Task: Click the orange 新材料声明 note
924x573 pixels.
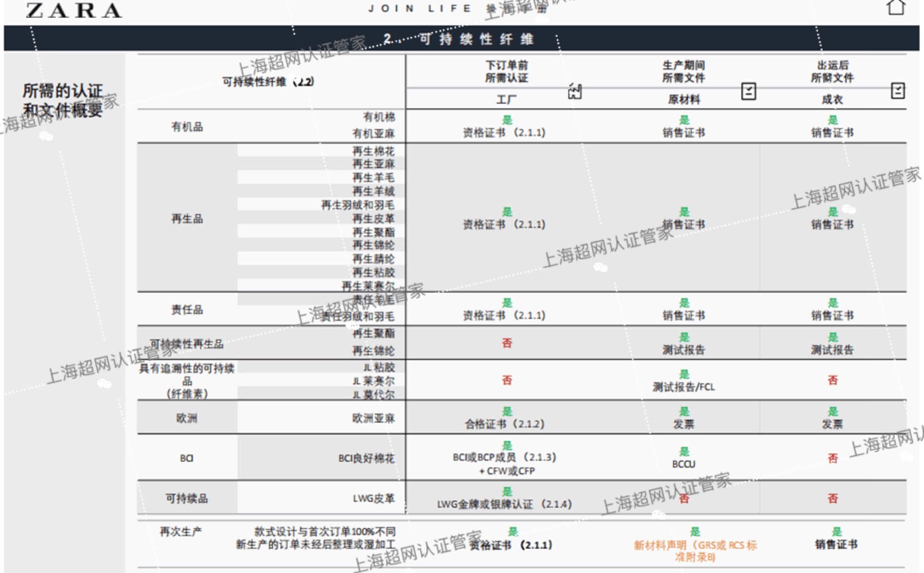Action: (695, 551)
